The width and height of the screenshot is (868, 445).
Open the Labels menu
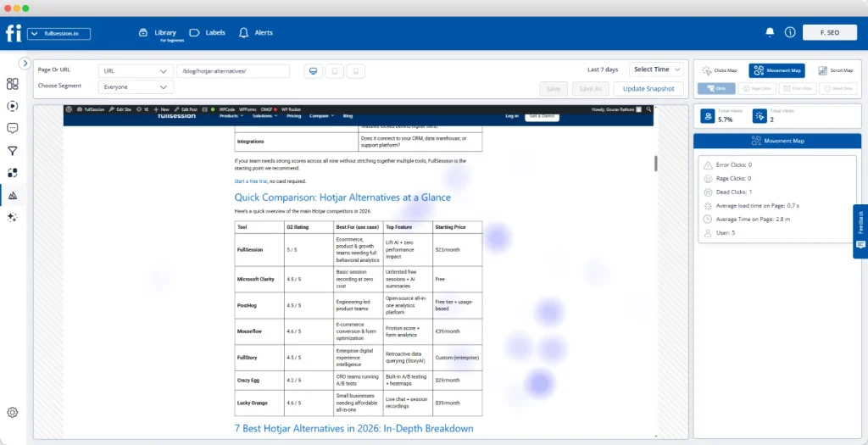pos(208,33)
